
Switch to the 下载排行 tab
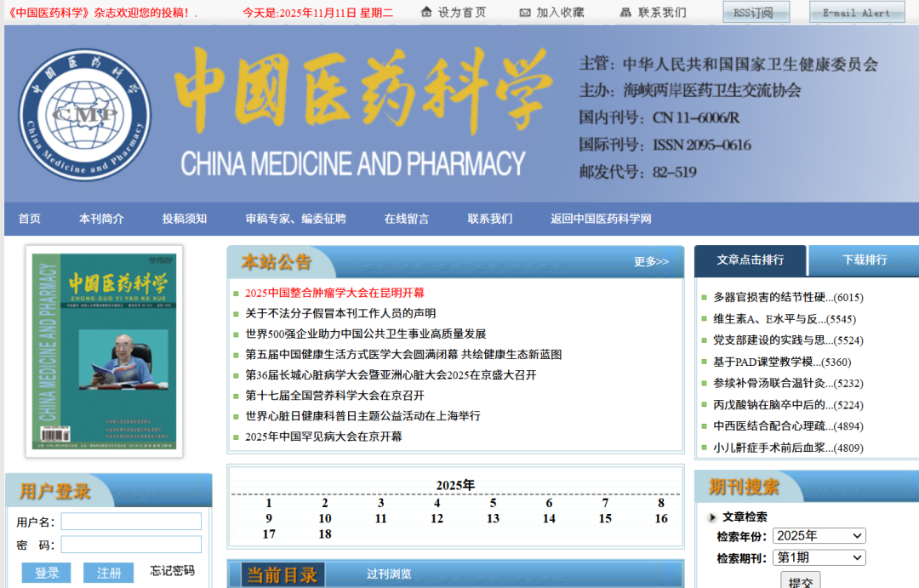click(x=865, y=260)
